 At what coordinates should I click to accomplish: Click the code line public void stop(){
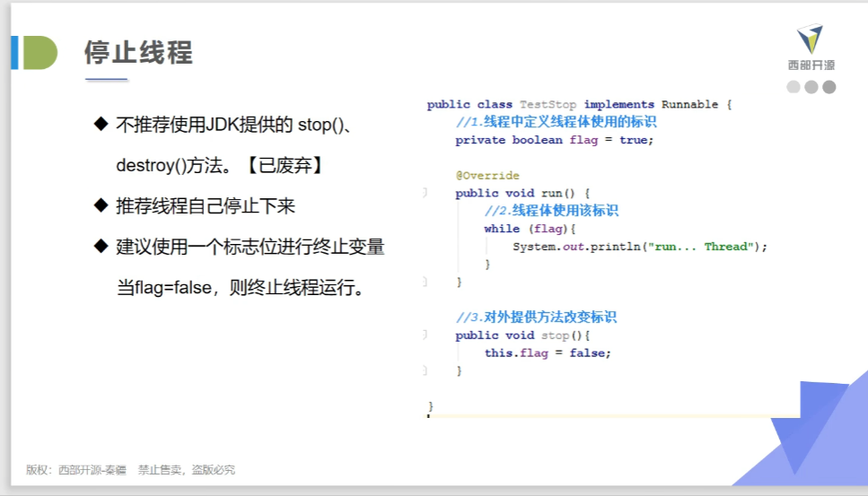522,335
